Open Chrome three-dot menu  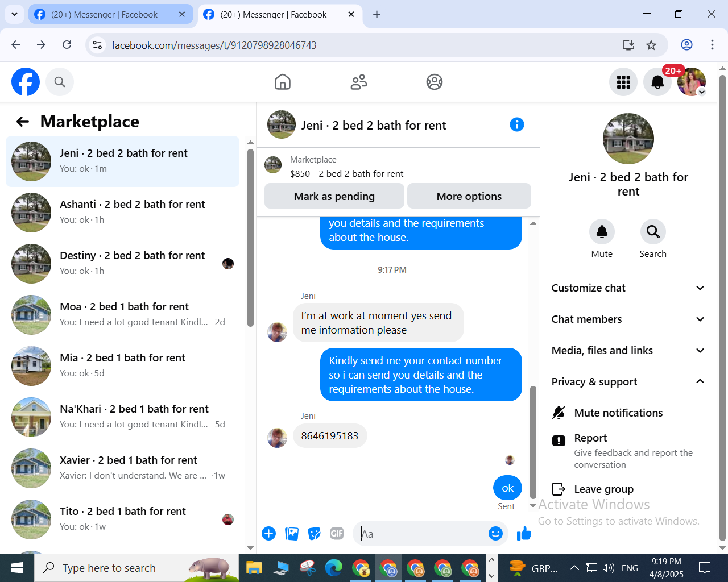point(712,45)
